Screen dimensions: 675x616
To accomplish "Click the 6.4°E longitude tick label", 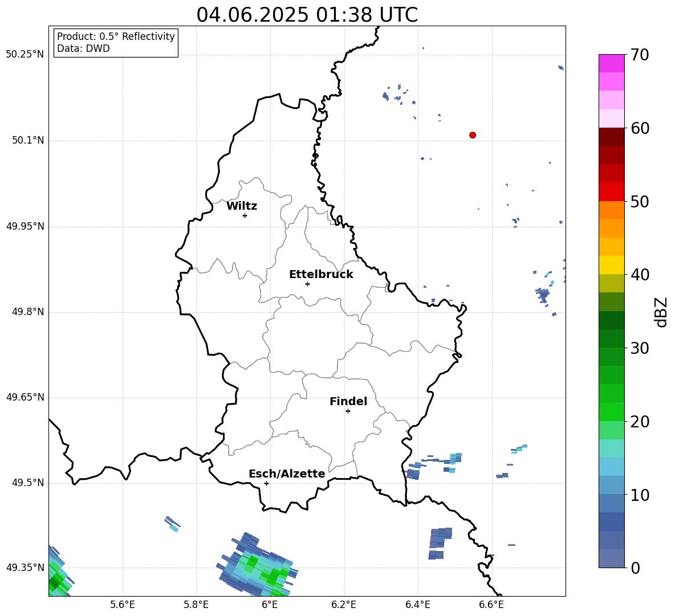I will [417, 605].
